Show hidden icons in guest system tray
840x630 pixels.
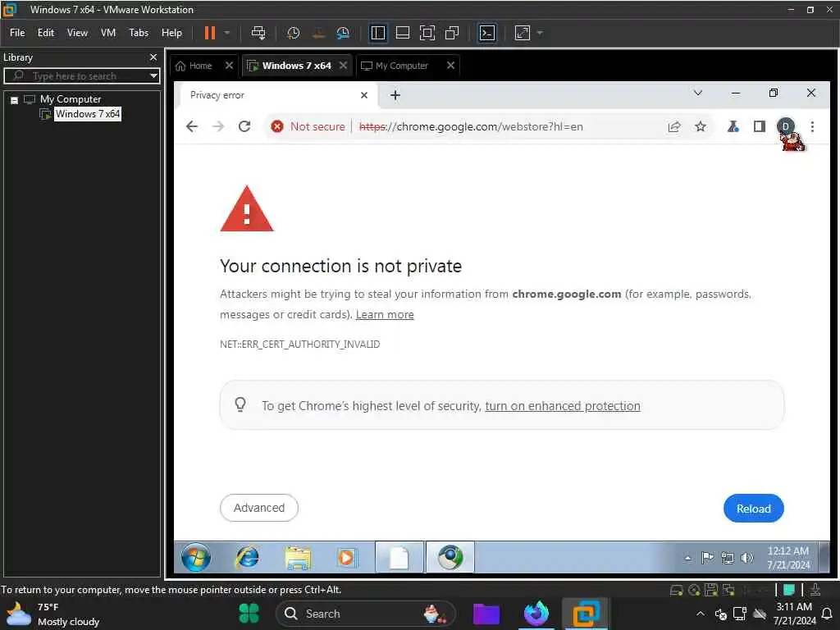point(688,558)
